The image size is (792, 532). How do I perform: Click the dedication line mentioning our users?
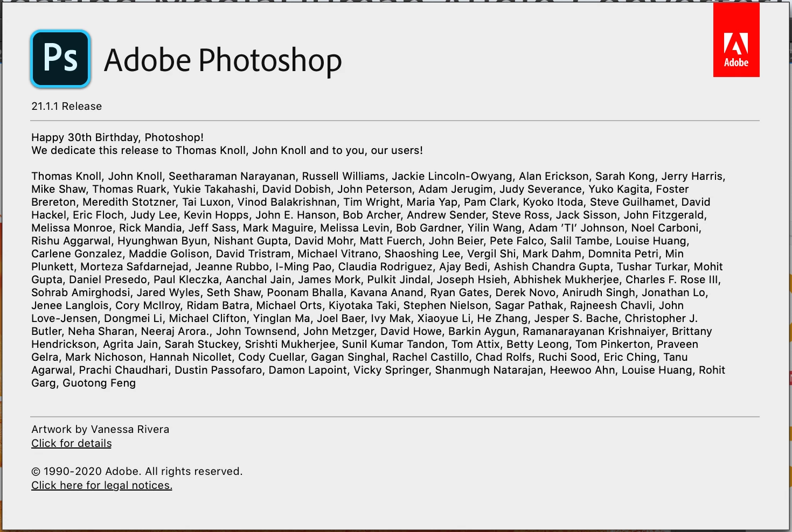[x=227, y=150]
